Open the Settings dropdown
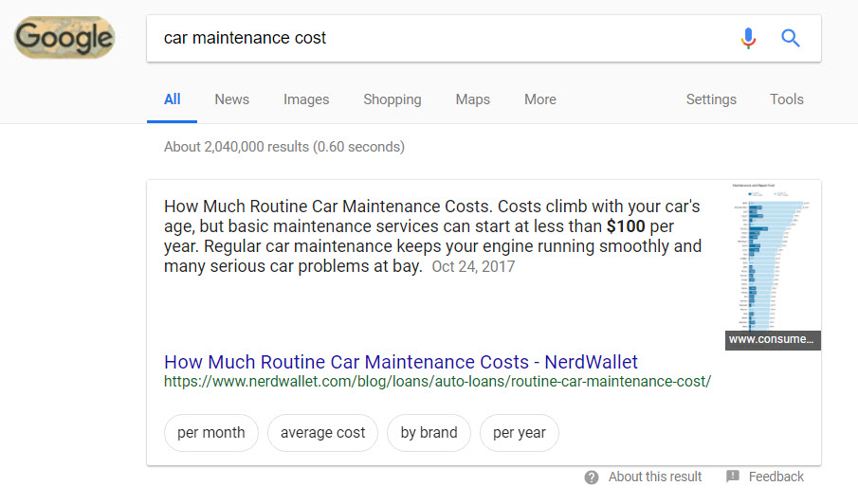The width and height of the screenshot is (858, 504). 711,99
